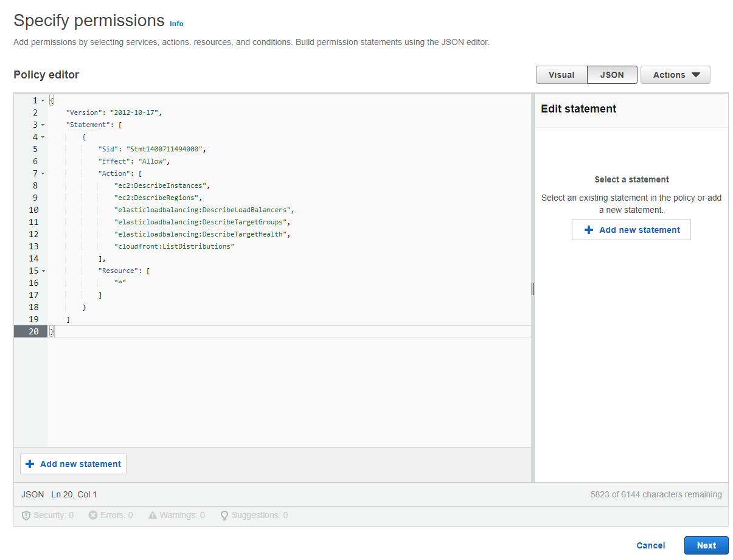733x560 pixels.
Task: Collapse the root object at line 1
Action: [x=43, y=101]
